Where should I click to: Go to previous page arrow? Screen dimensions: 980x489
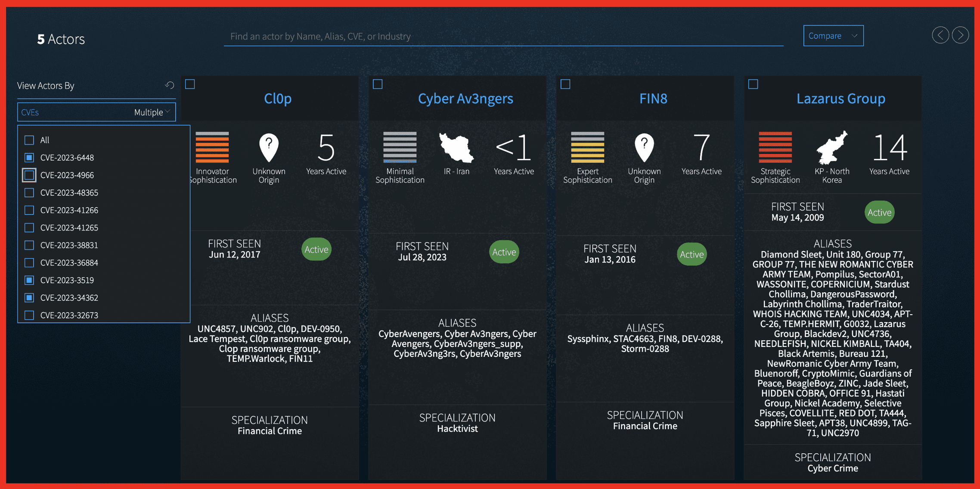(x=940, y=35)
